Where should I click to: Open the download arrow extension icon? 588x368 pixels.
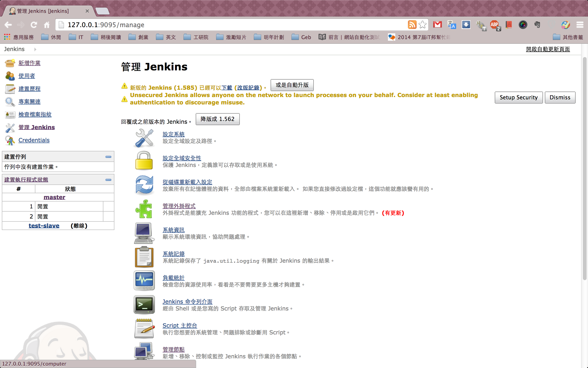(466, 25)
